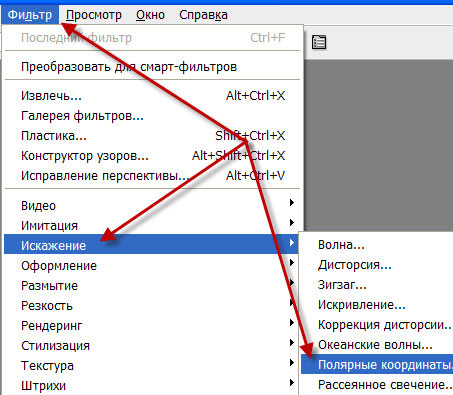Choose the Зигзаг... filter

tap(377, 285)
